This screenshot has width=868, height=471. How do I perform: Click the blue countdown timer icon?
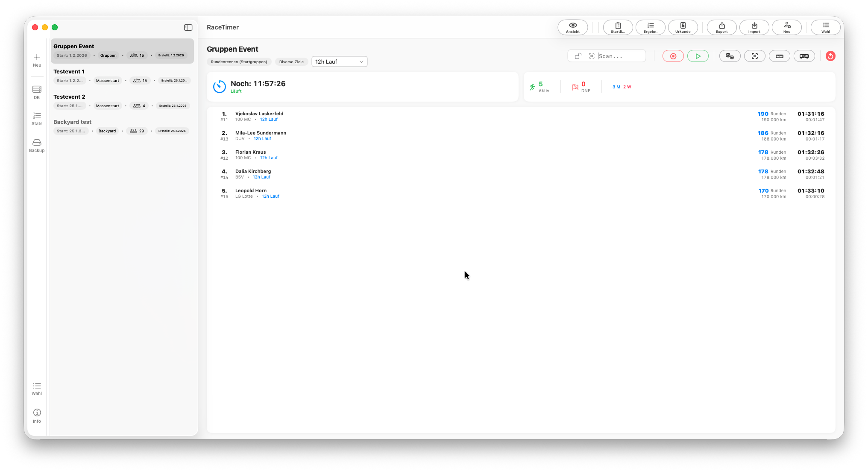click(219, 87)
